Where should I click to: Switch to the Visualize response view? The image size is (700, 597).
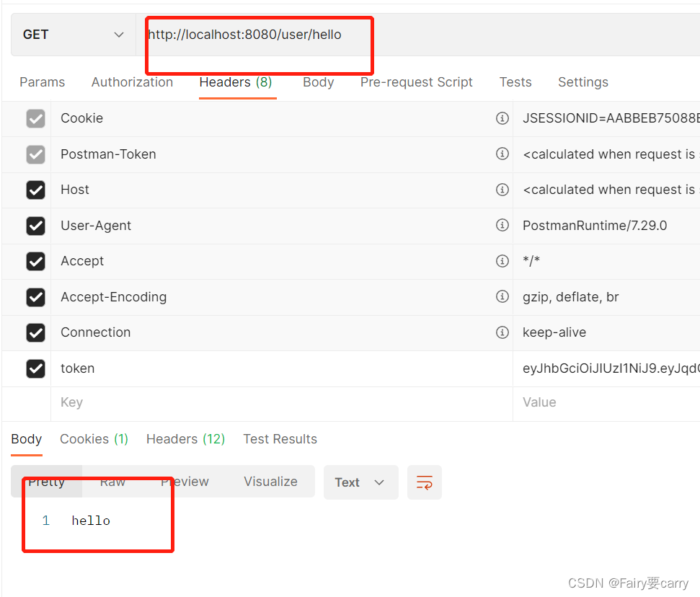click(270, 482)
